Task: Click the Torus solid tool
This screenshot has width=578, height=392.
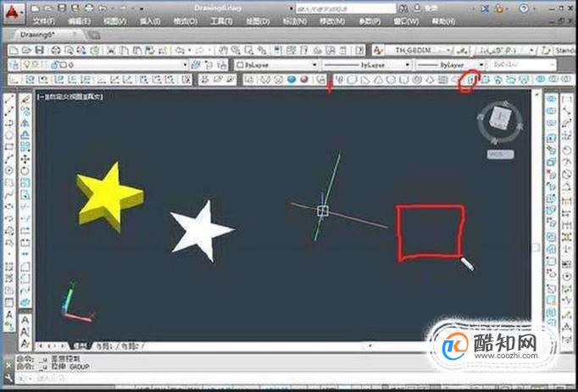Action: [x=417, y=80]
